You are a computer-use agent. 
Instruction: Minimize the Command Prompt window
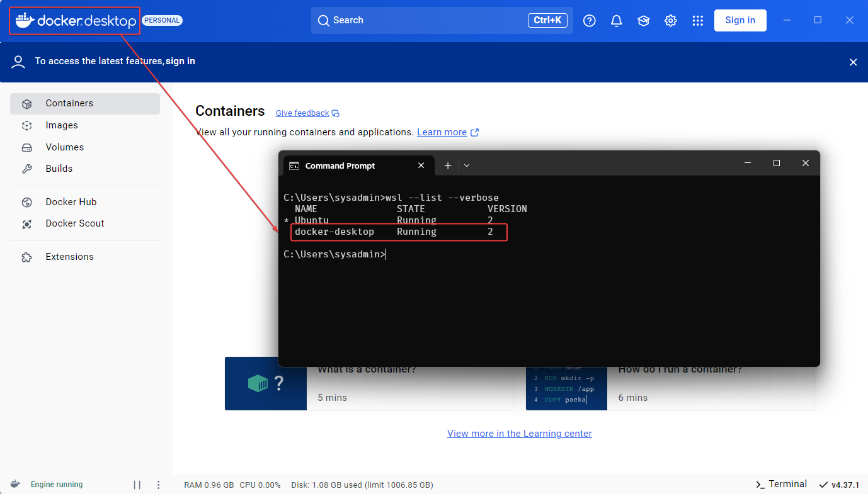pyautogui.click(x=748, y=163)
